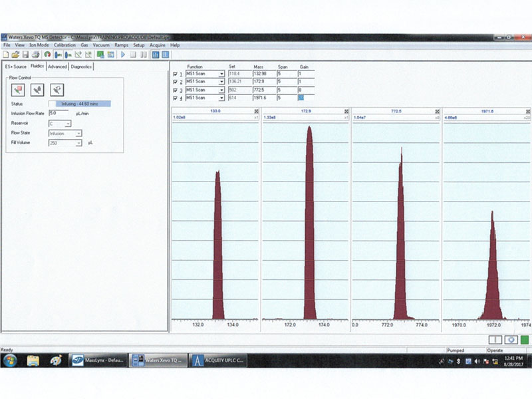Viewport: 532px width, 399px height.
Task: Switch to the Diagnostics tab
Action: (x=81, y=66)
